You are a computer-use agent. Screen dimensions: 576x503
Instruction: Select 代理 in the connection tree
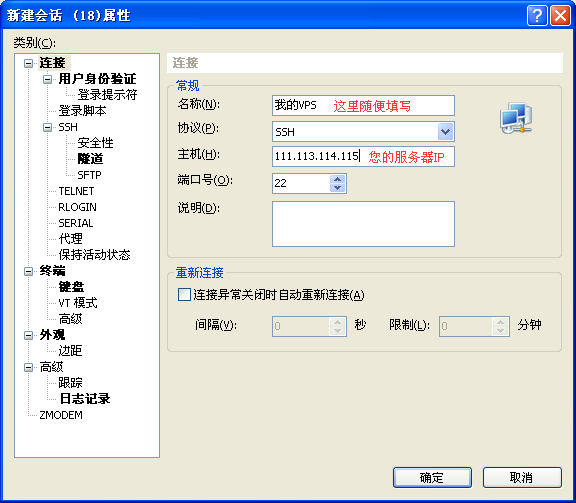tap(71, 239)
